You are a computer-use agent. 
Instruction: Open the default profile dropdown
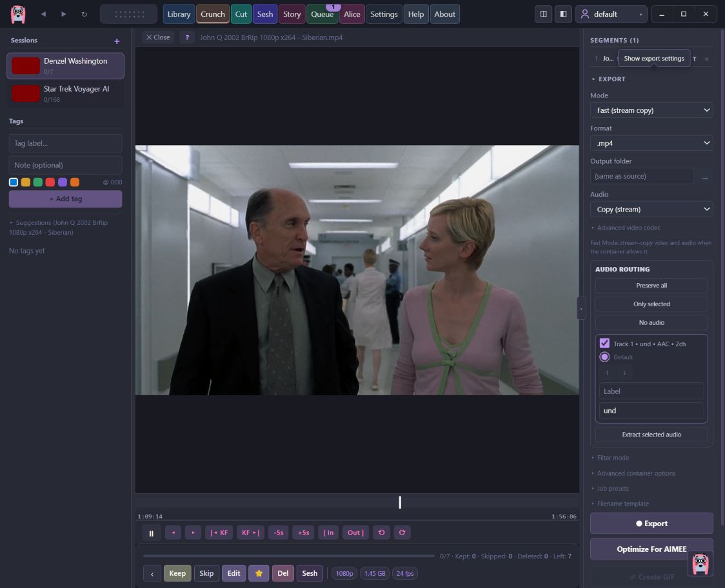coord(610,14)
